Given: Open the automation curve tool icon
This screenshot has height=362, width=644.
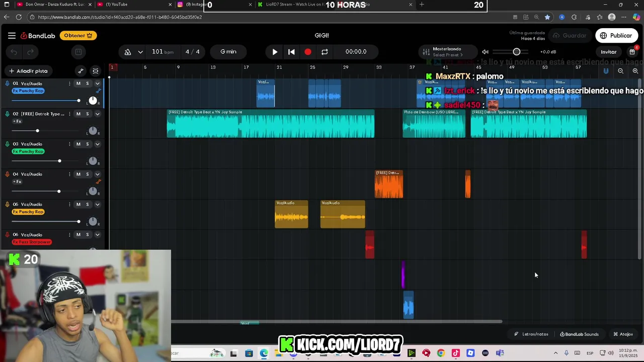Looking at the screenshot, I should (x=80, y=71).
